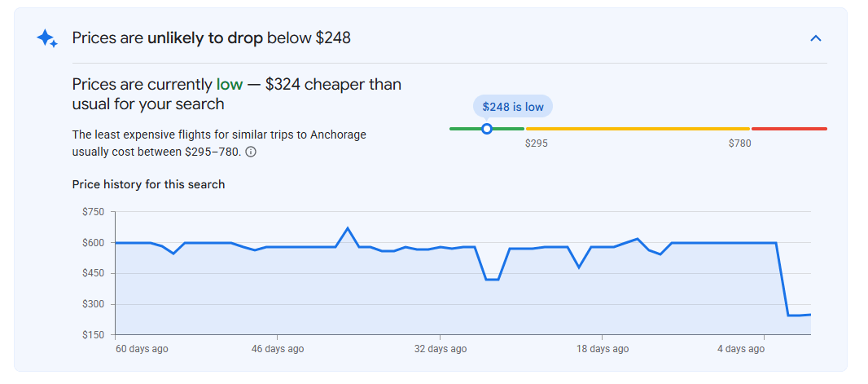
Task: Collapse the price insights panel chevron
Action: coord(815,38)
